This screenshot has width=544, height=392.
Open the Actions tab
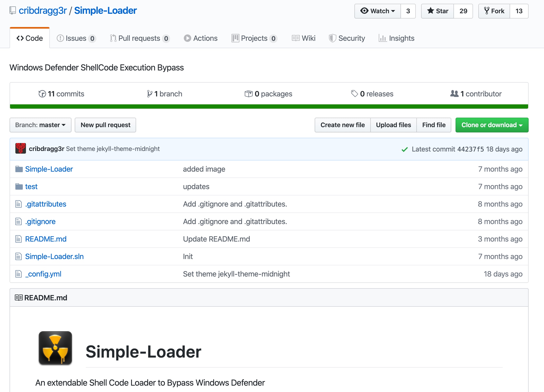(201, 38)
